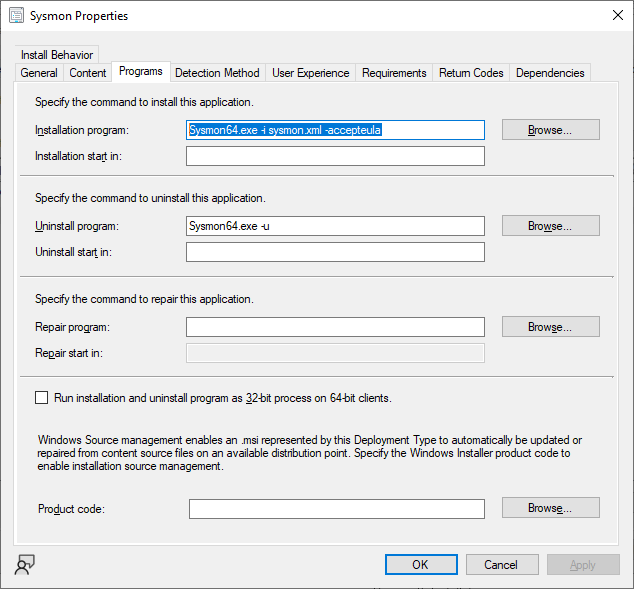Close the Sysmon Properties dialog
This screenshot has height=589, width=634.
click(x=617, y=15)
